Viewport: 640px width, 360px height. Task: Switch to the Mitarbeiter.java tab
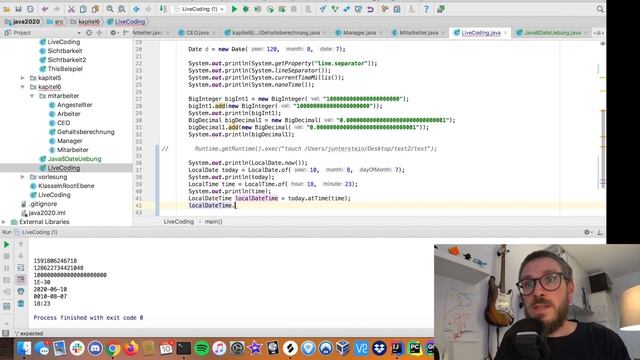[418, 33]
